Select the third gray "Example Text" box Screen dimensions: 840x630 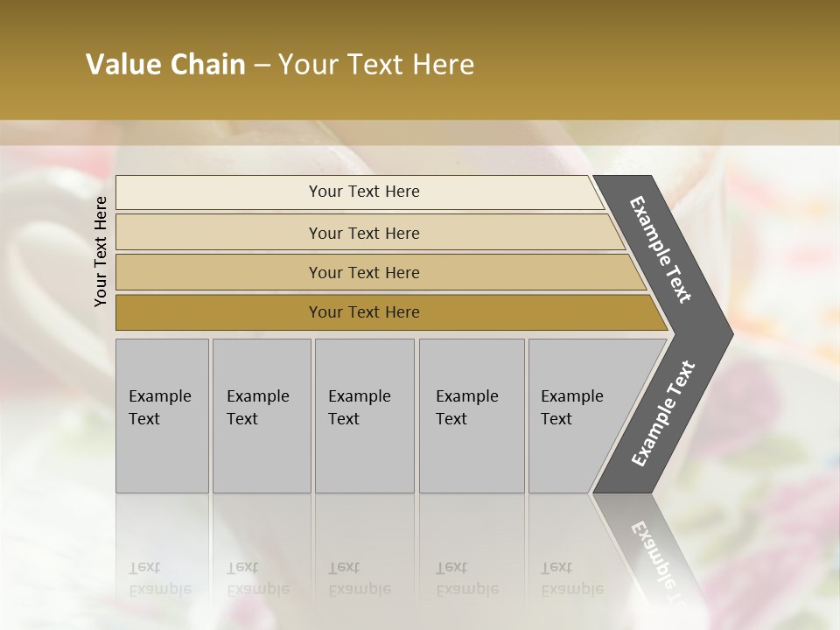(x=363, y=416)
